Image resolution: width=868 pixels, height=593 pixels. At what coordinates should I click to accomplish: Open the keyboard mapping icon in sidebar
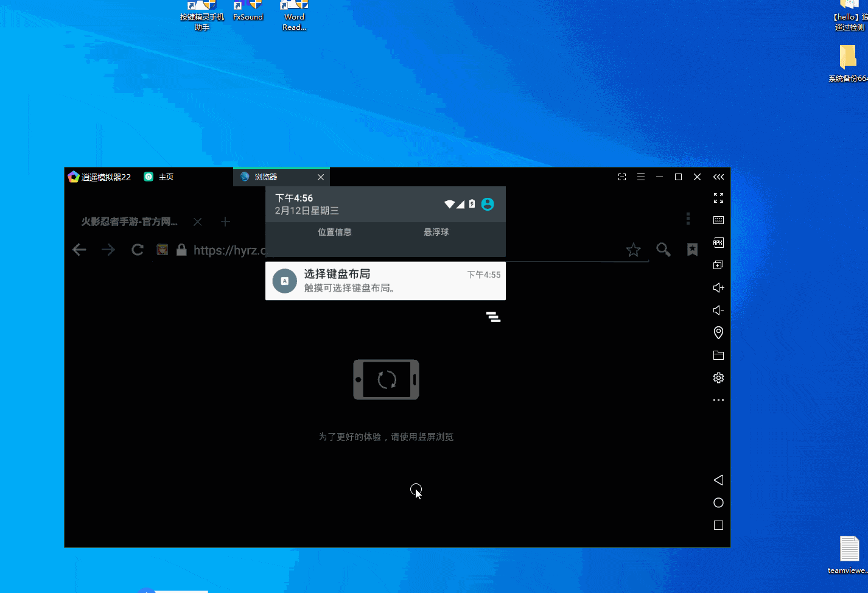tap(718, 220)
